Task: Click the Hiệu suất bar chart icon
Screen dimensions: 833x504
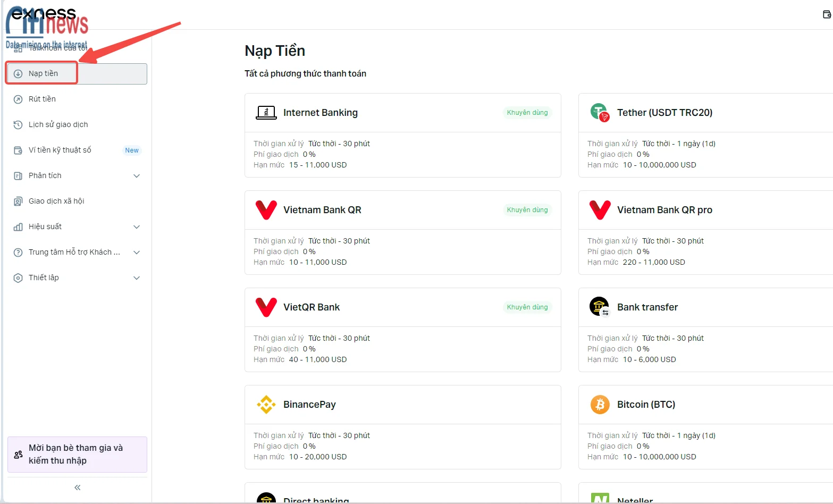Action: coord(18,227)
